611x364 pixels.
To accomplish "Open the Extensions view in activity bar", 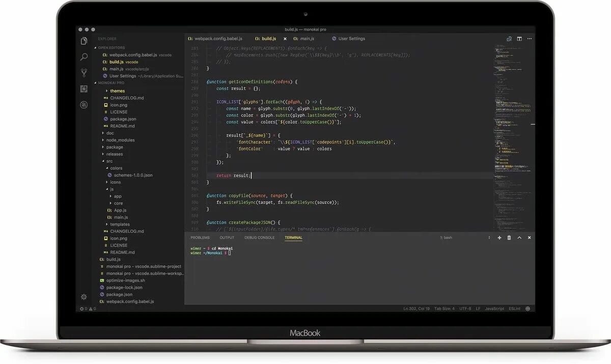I will [x=84, y=89].
